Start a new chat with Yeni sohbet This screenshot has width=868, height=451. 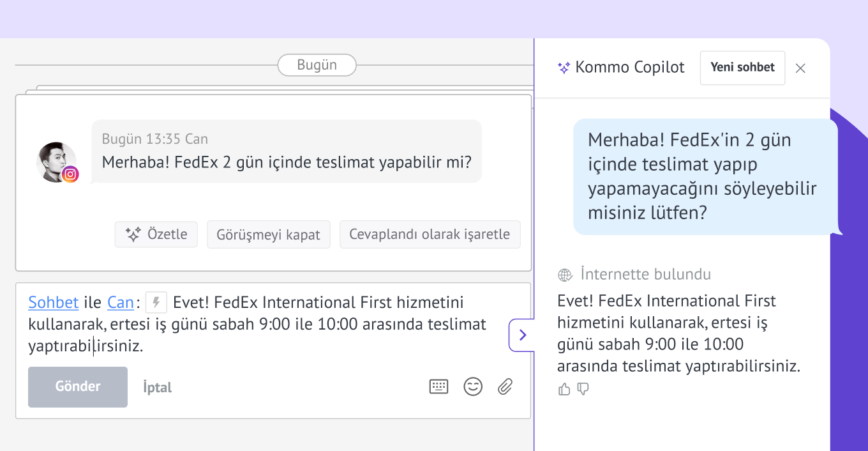pyautogui.click(x=742, y=68)
